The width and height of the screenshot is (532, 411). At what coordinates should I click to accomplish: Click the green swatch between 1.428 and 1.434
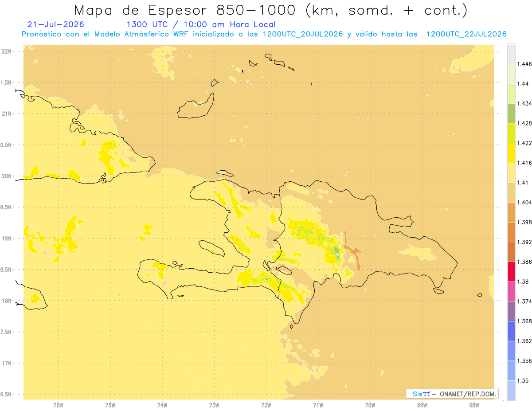511,114
